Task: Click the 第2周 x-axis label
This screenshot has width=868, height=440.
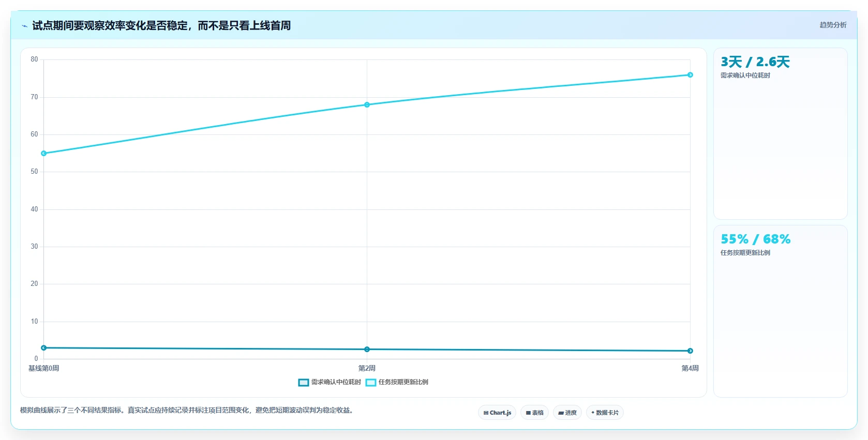Action: 367,368
